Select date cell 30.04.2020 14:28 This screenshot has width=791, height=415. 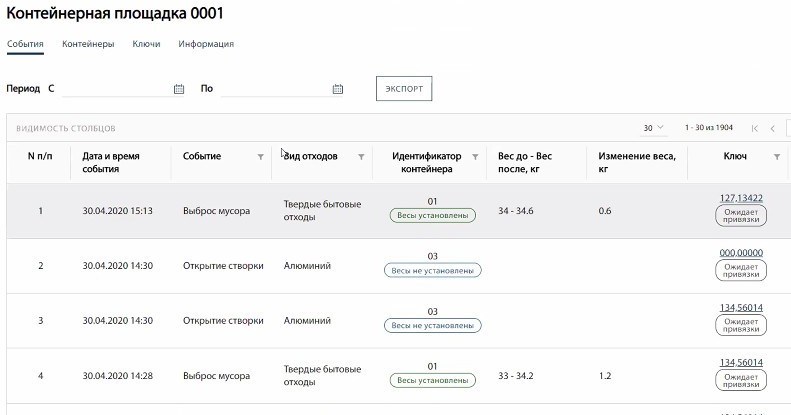tap(118, 376)
